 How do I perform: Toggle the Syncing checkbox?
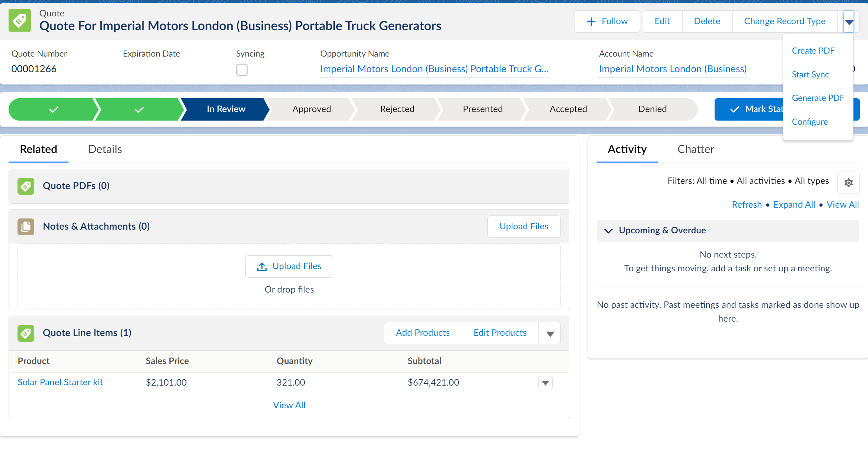point(242,70)
